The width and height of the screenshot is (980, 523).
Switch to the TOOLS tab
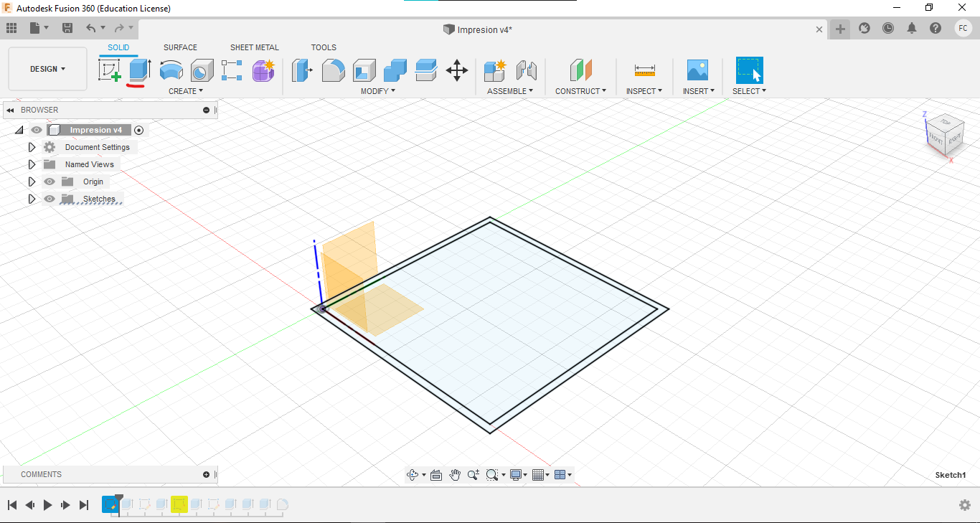coord(324,48)
